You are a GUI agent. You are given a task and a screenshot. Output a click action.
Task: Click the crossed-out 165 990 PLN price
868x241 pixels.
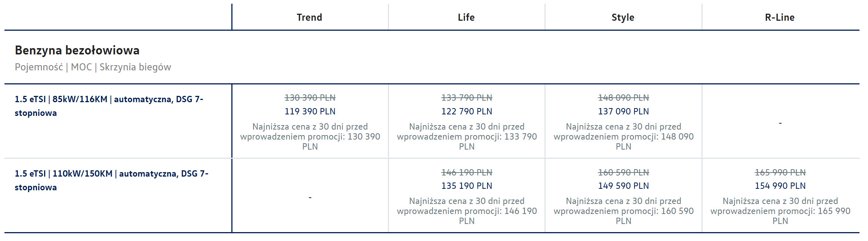(x=780, y=173)
